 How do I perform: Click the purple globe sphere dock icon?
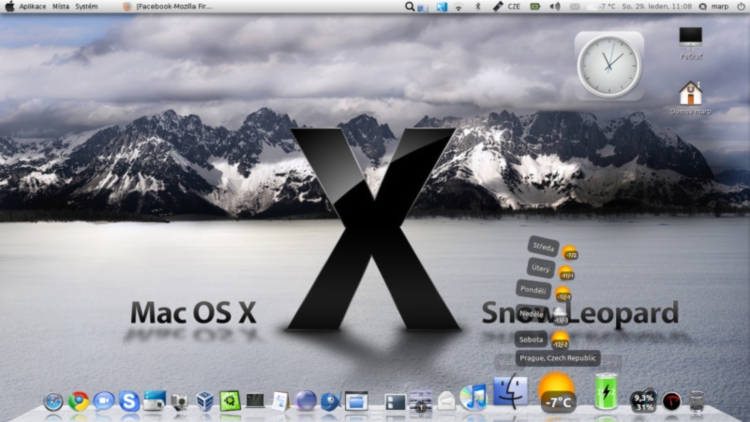(x=306, y=400)
